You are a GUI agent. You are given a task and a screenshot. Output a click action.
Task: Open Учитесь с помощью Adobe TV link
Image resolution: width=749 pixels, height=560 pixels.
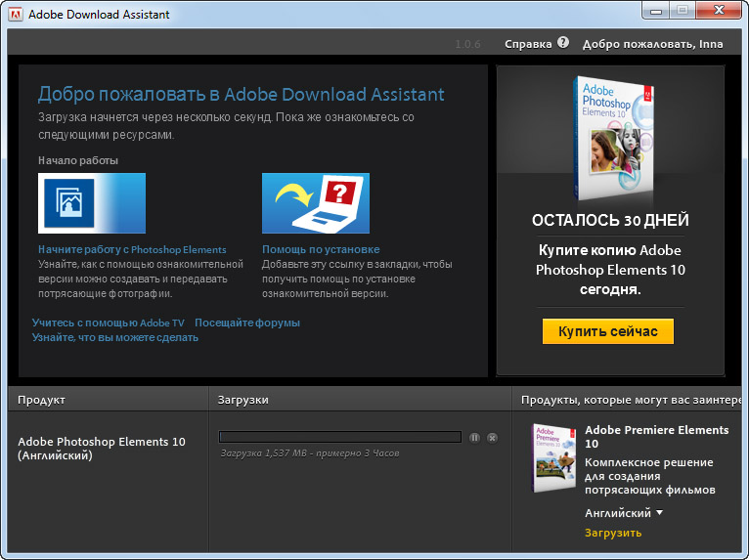108,323
